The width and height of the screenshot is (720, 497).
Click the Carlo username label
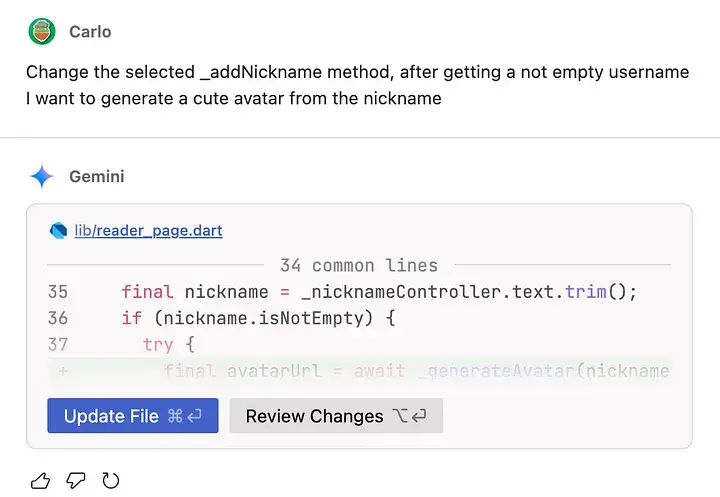pyautogui.click(x=90, y=32)
